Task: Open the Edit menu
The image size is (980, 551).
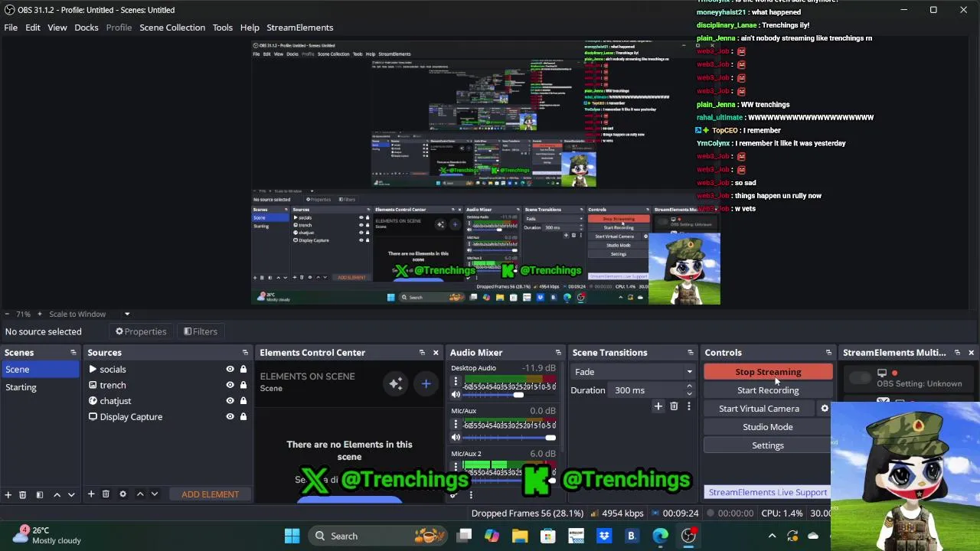Action: (33, 28)
